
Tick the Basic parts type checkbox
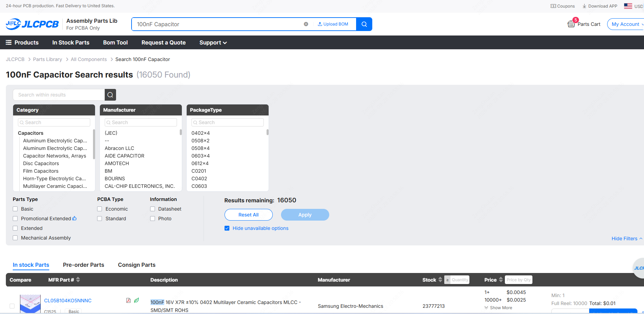click(x=15, y=209)
